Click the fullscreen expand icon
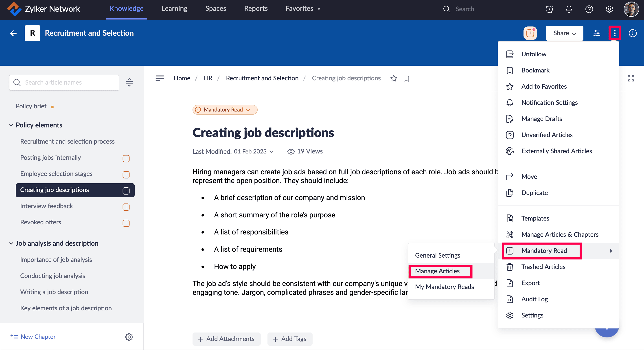The width and height of the screenshot is (644, 350). pos(631,78)
